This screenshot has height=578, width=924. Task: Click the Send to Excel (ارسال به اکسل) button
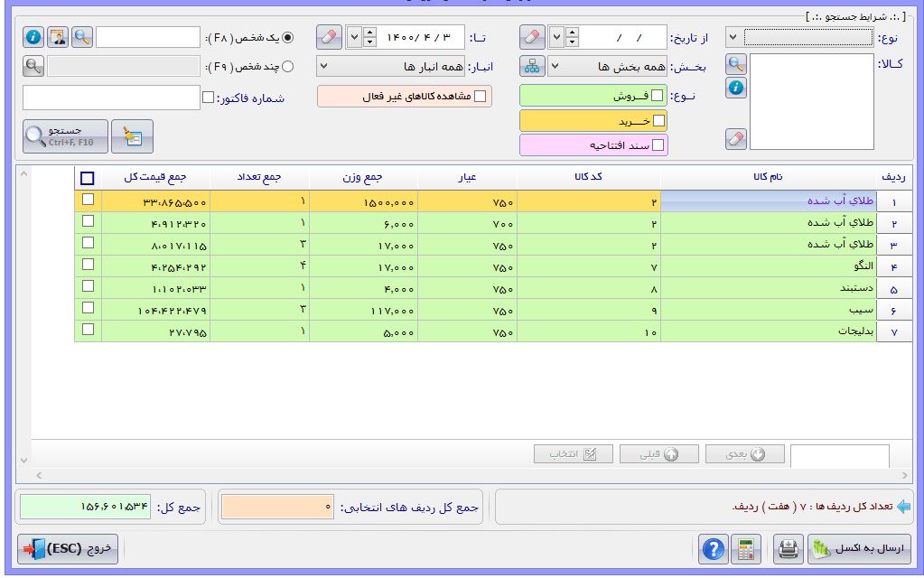click(x=858, y=549)
